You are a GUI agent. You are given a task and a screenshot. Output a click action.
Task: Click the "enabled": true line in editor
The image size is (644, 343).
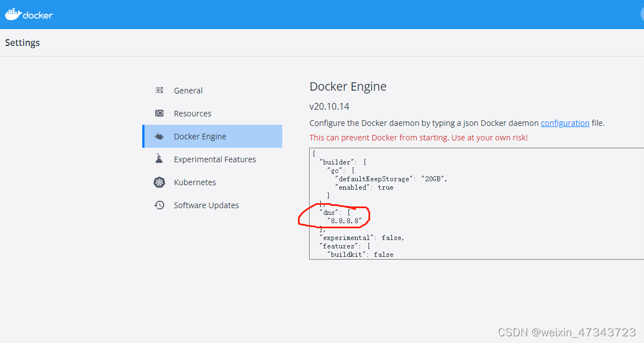click(365, 187)
